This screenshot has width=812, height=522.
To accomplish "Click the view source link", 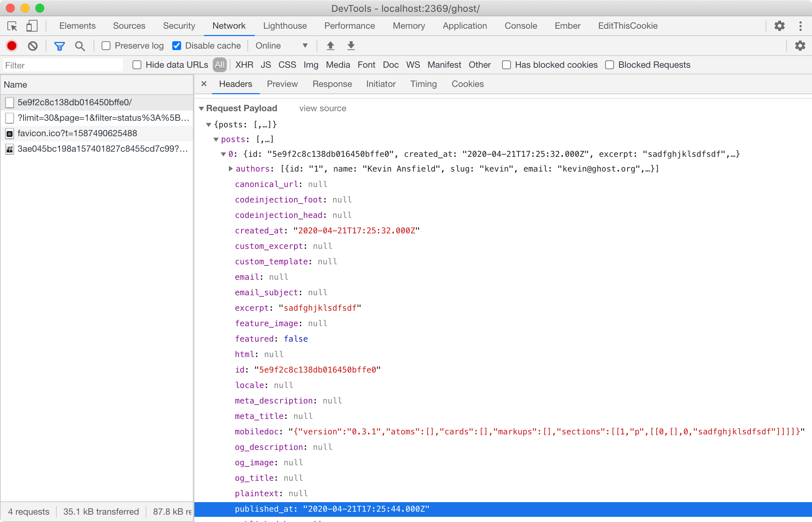I will (323, 108).
